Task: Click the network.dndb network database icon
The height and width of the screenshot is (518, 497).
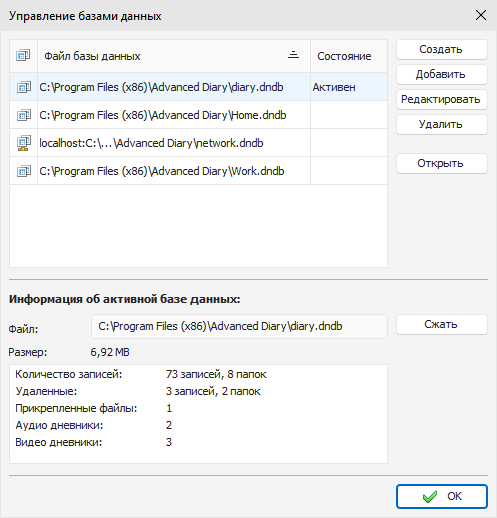Action: click(x=24, y=143)
